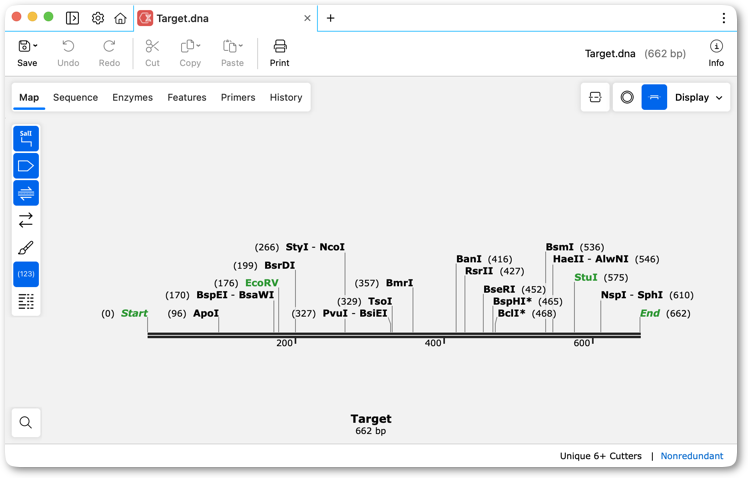
Task: Open the magnifier search button
Action: [26, 423]
